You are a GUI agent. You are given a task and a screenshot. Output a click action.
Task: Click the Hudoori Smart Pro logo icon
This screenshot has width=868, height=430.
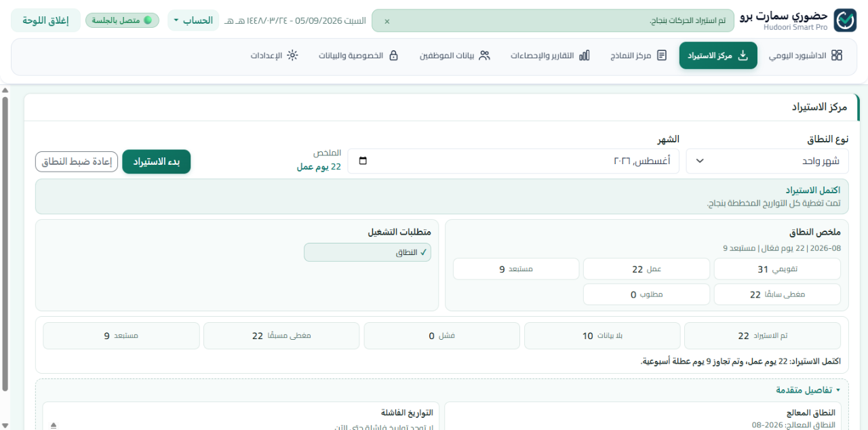tap(845, 20)
